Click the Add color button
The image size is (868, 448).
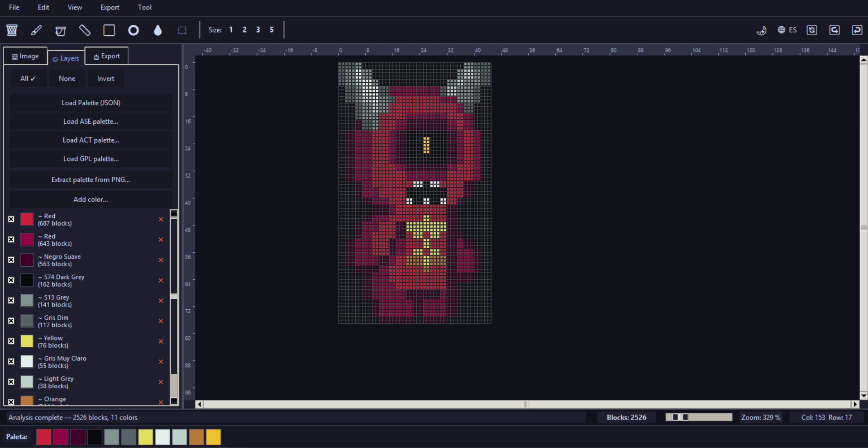coord(91,199)
